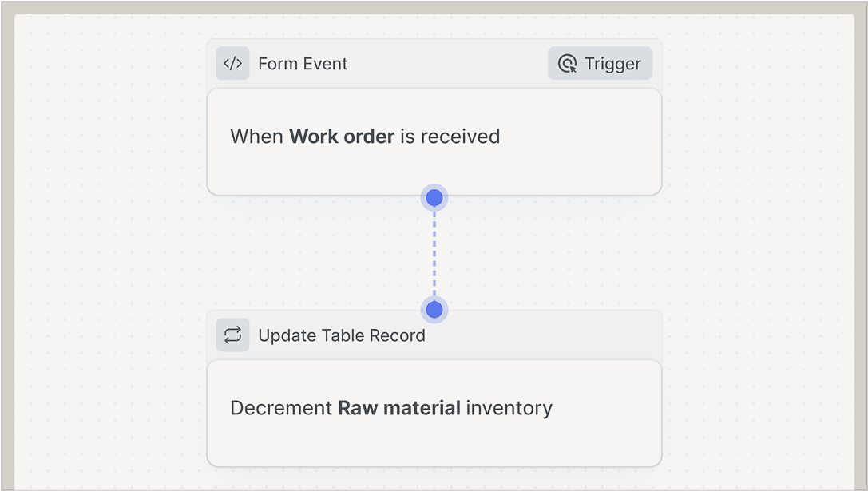Click the Trigger cursor target icon
The width and height of the screenshot is (868, 491).
[x=567, y=64]
